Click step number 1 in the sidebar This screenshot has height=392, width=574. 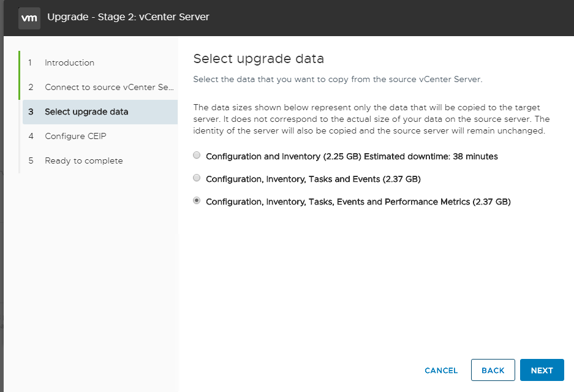(30, 62)
